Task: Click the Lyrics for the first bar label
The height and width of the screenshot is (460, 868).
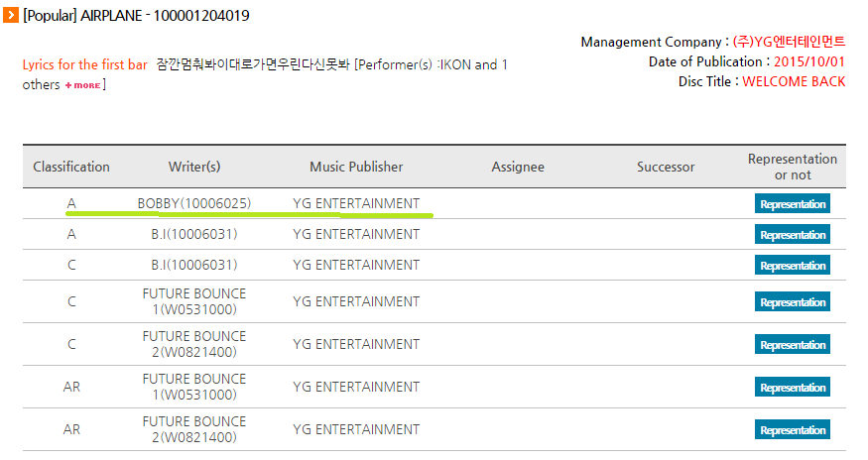Action: (x=84, y=64)
